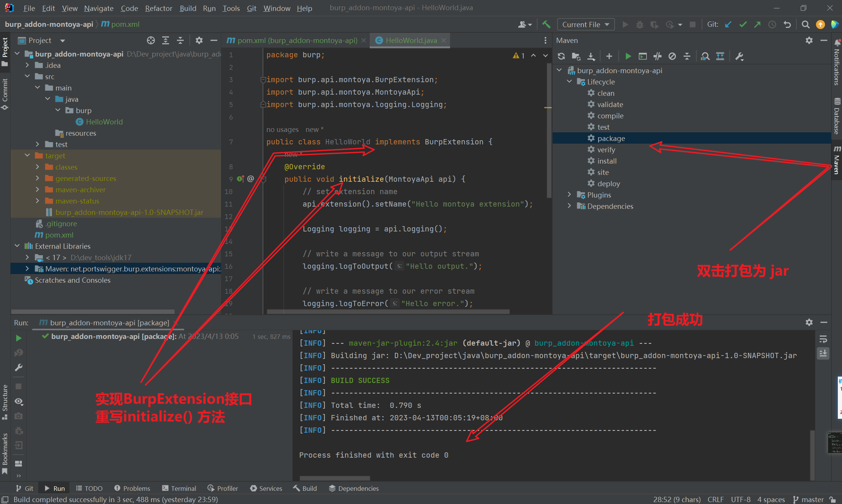
Task: Rerun Maven package in Run panel
Action: coord(18,338)
